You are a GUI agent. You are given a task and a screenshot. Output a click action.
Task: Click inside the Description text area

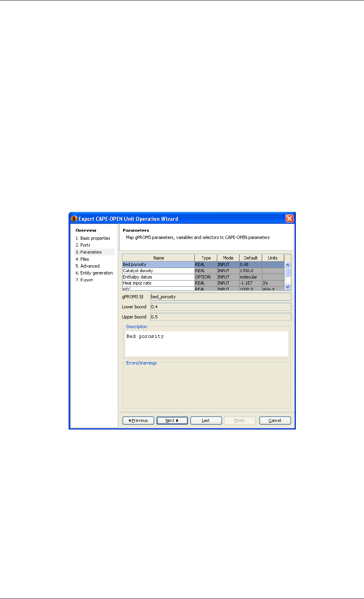click(x=207, y=343)
